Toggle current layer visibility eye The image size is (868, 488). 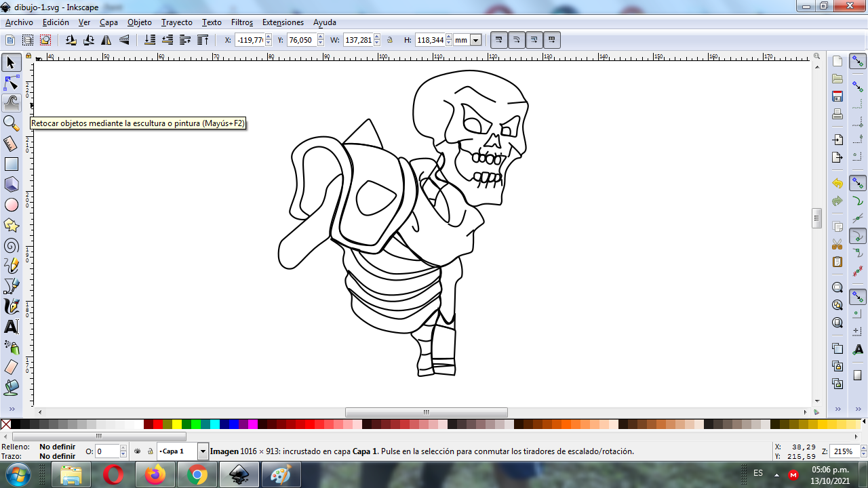click(x=138, y=451)
